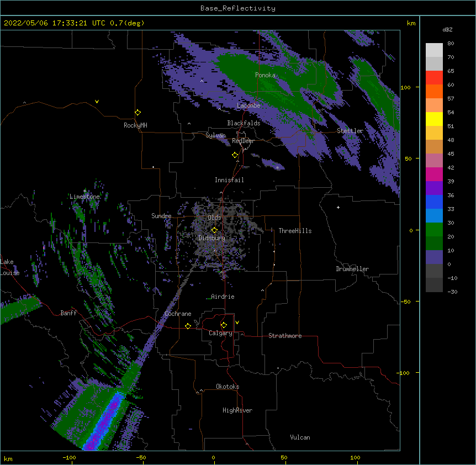Screen dimensions: 476x465
Task: Click the RedDeer city label
Action: [x=243, y=141]
